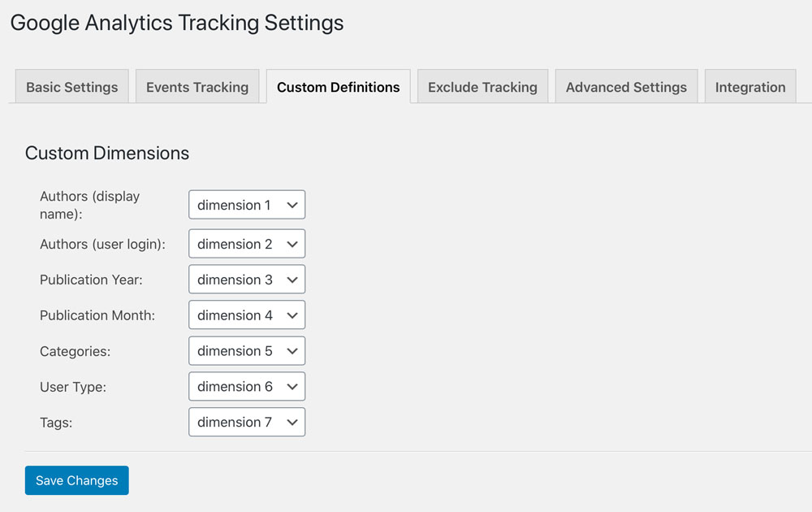Click the chevron arrow beside dimension 7

tap(292, 423)
